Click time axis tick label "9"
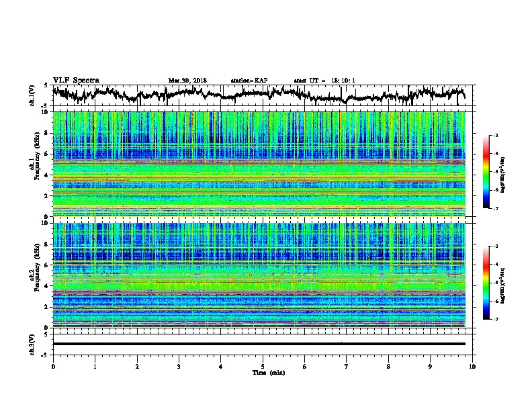The width and height of the screenshot is (532, 411). 430,366
